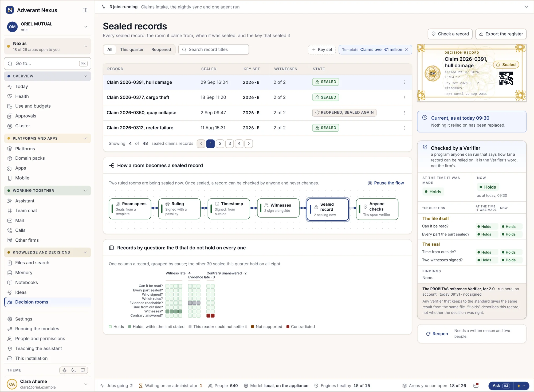Screen dimensions: 534x392
Task: Click Export the register
Action: click(501, 34)
